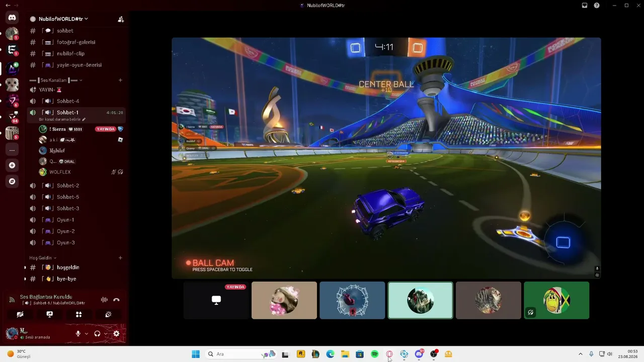Open noise suppression waveform settings
The width and height of the screenshot is (644, 362).
click(104, 300)
